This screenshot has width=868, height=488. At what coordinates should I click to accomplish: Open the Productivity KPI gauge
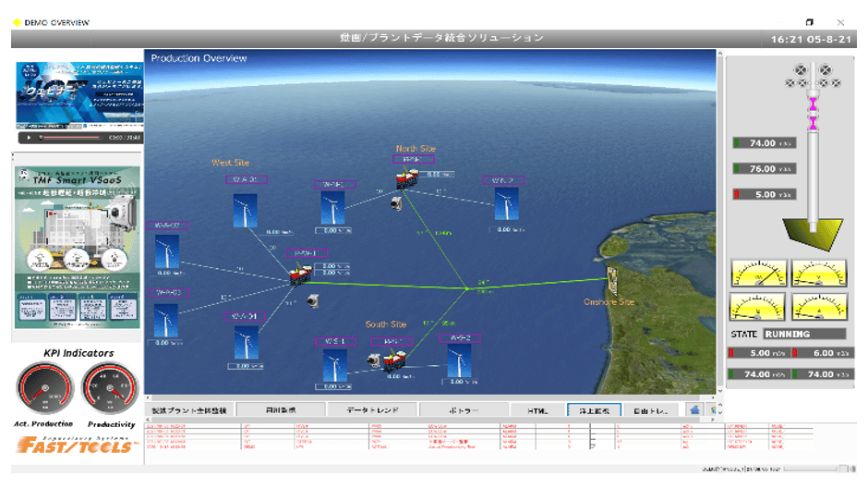(110, 388)
